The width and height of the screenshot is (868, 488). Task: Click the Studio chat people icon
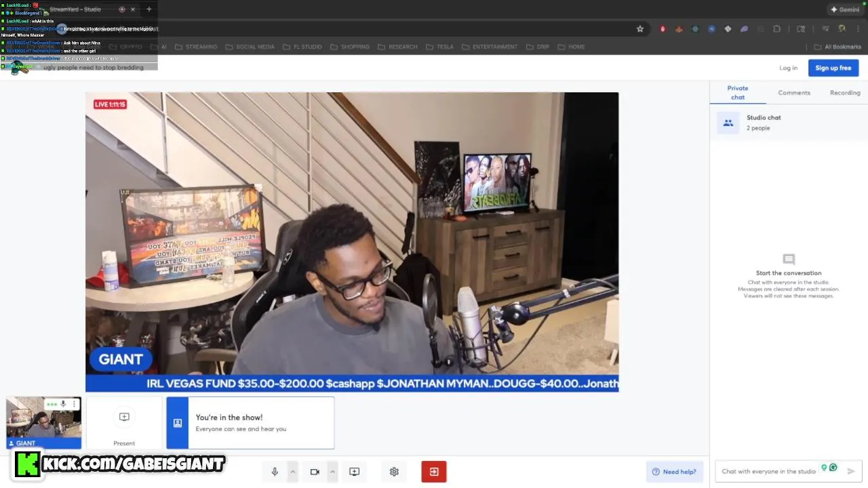tap(728, 123)
